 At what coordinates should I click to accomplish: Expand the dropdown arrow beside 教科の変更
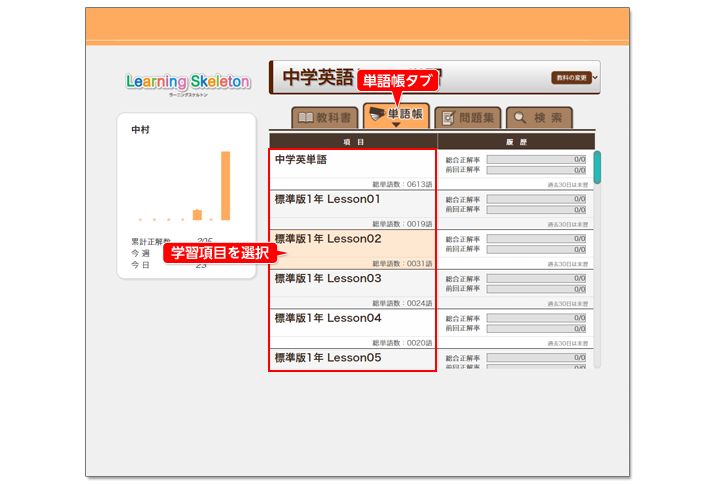(x=595, y=78)
